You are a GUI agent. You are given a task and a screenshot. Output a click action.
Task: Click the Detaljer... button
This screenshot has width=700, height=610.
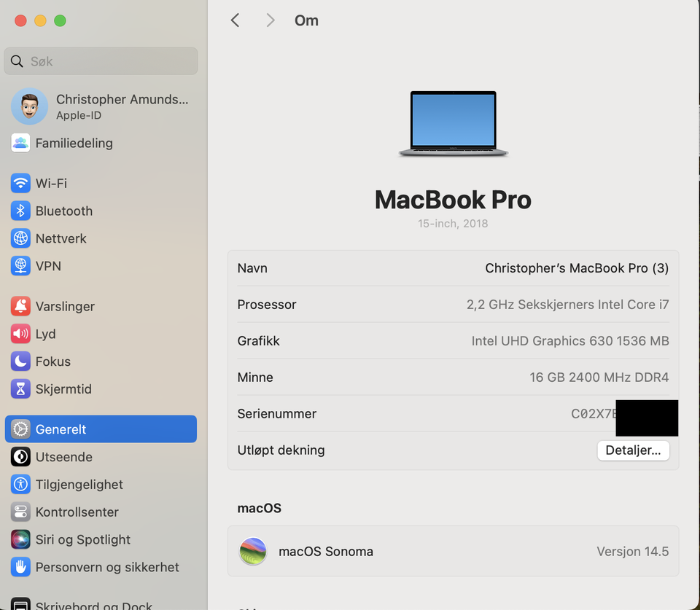pyautogui.click(x=633, y=450)
